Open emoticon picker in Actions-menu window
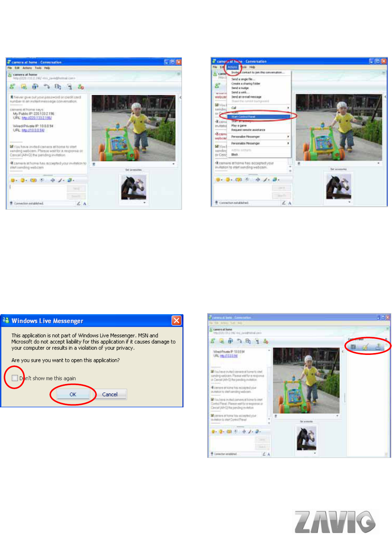The width and height of the screenshot is (392, 542). click(219, 180)
